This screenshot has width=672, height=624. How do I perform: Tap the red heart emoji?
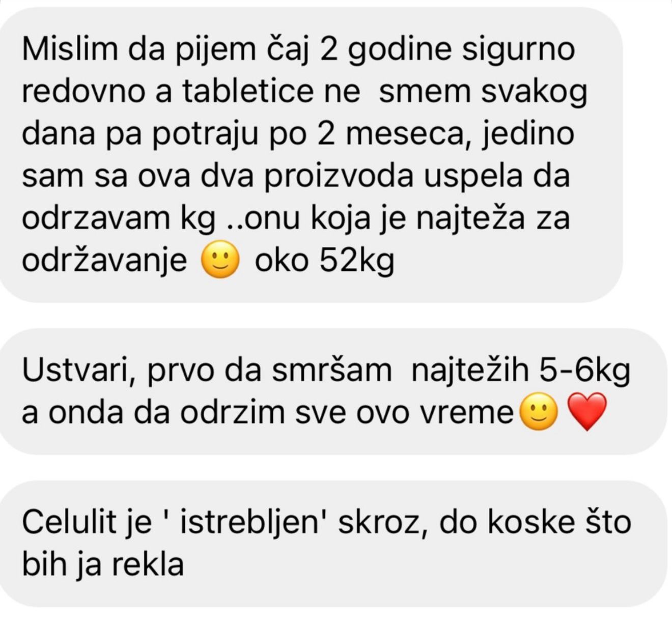(587, 412)
